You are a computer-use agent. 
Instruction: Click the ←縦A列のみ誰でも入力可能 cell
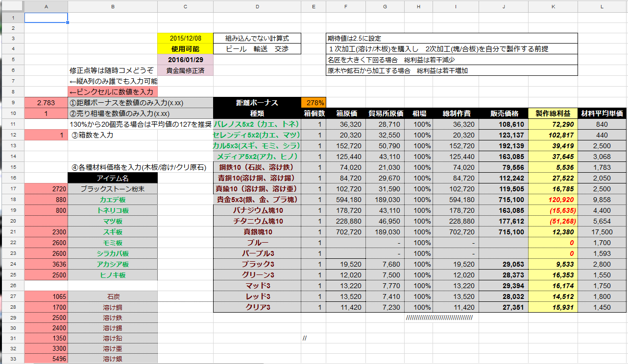[x=113, y=81]
